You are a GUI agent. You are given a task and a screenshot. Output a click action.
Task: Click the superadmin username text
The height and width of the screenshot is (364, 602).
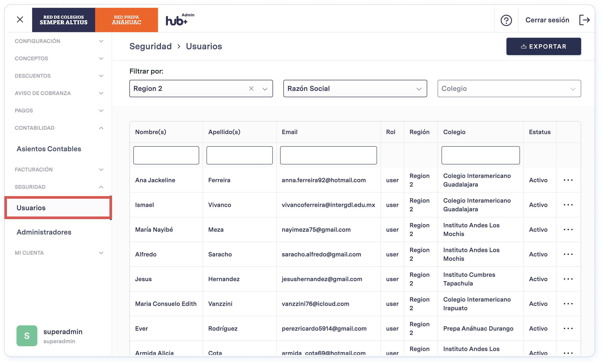[63, 331]
